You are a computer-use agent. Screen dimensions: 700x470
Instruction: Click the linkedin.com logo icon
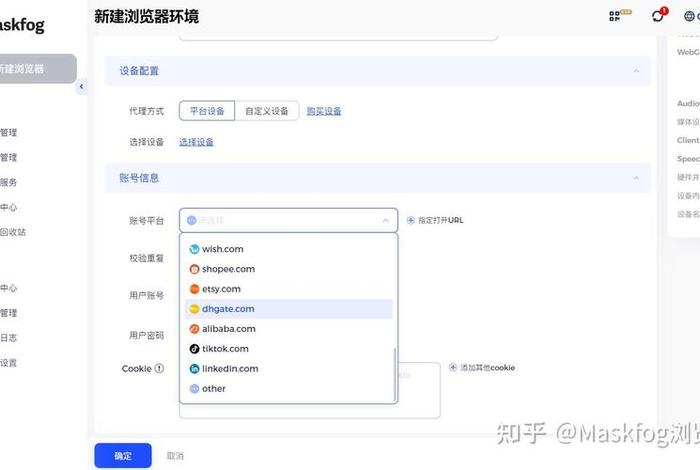click(x=194, y=369)
